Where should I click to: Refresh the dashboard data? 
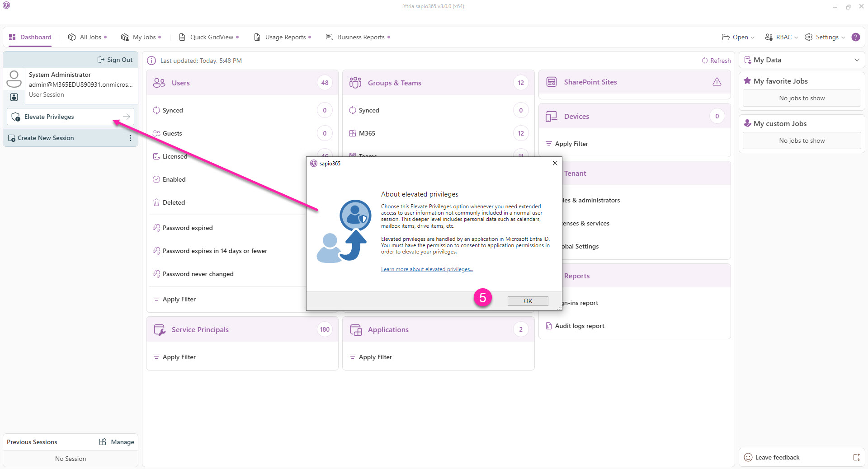tap(716, 61)
